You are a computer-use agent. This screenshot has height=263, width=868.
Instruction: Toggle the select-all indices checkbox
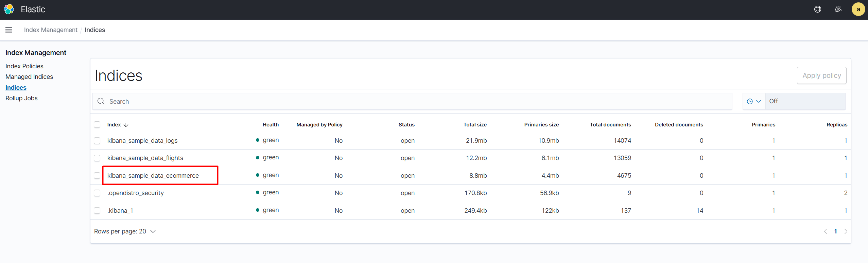click(x=97, y=125)
